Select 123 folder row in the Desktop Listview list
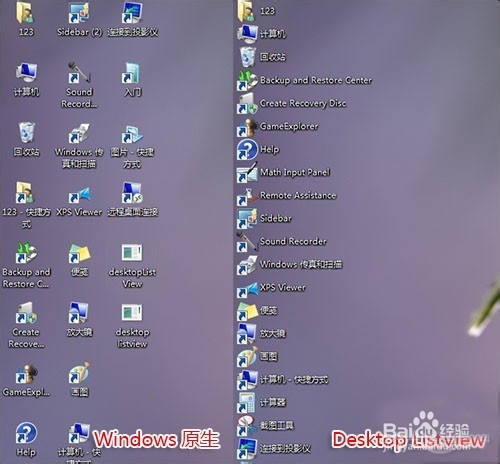 pos(256,11)
